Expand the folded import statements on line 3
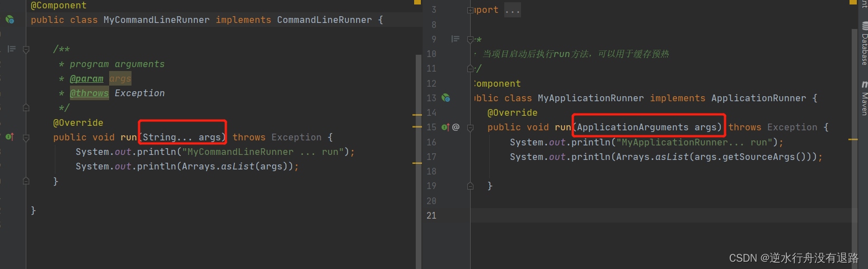This screenshot has height=269, width=868. (470, 10)
